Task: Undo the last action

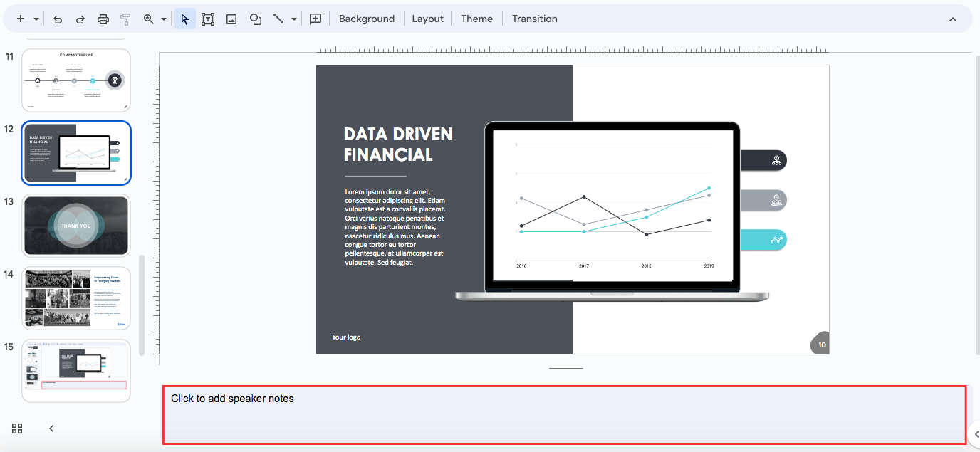Action: pyautogui.click(x=57, y=19)
